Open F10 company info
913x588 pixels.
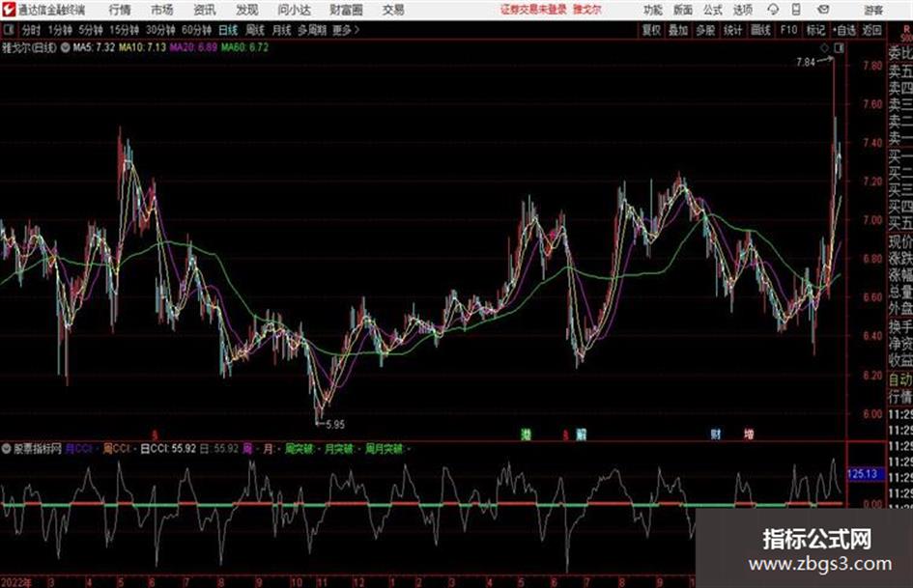click(788, 30)
